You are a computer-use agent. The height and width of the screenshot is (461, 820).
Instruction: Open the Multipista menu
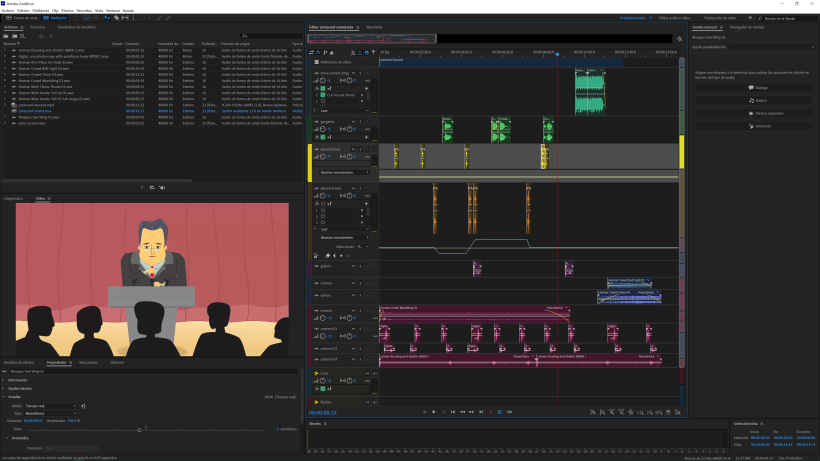40,10
